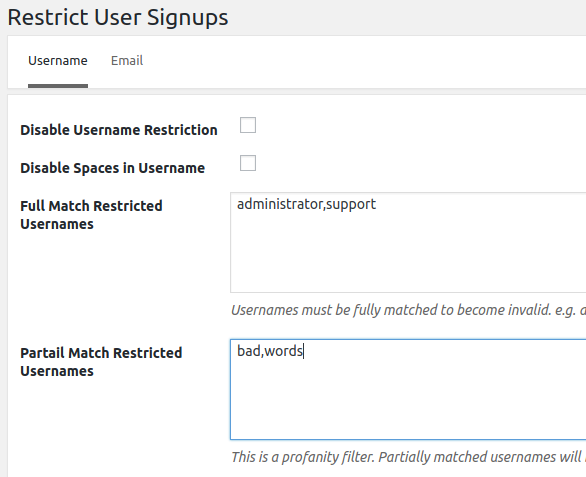Click the Disable Username Restriction label
586x477 pixels.
[x=119, y=130]
